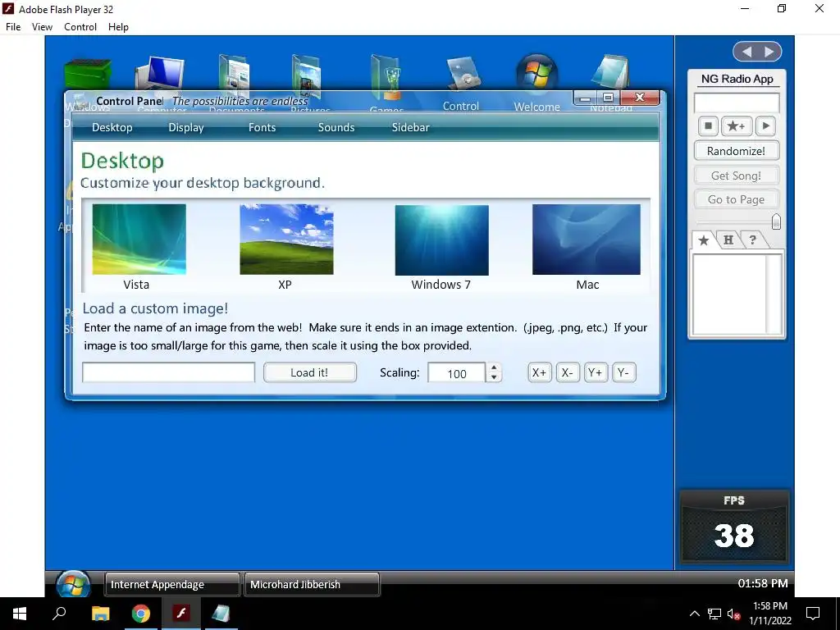Click the custom image URL input field

[x=169, y=372]
